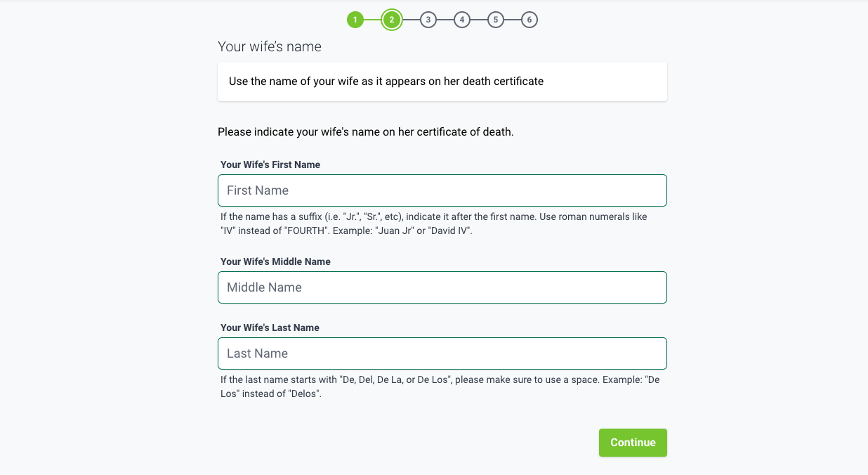This screenshot has width=868, height=475.
Task: Go to step 4 of the form
Action: click(x=461, y=20)
